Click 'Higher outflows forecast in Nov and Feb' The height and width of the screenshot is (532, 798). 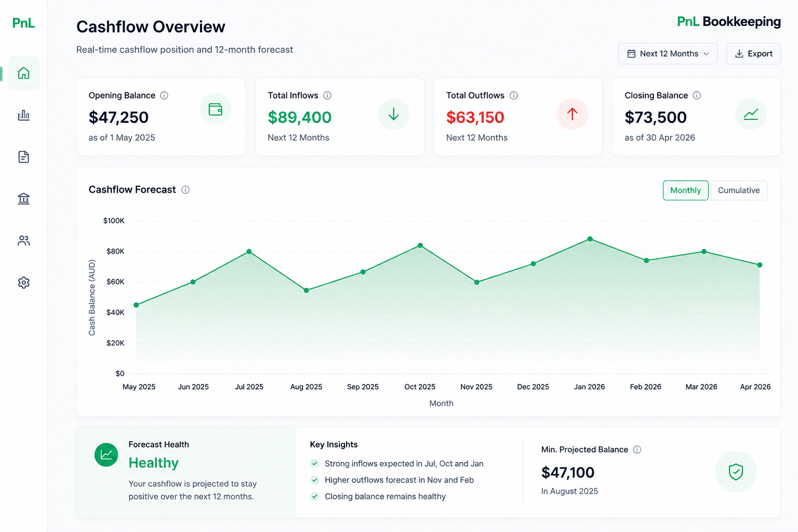click(x=400, y=480)
